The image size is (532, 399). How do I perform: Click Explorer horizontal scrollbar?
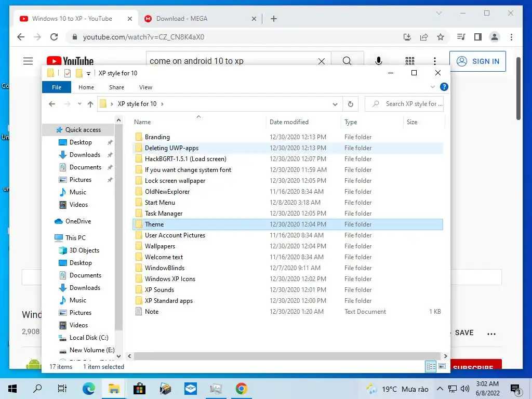tap(287, 356)
